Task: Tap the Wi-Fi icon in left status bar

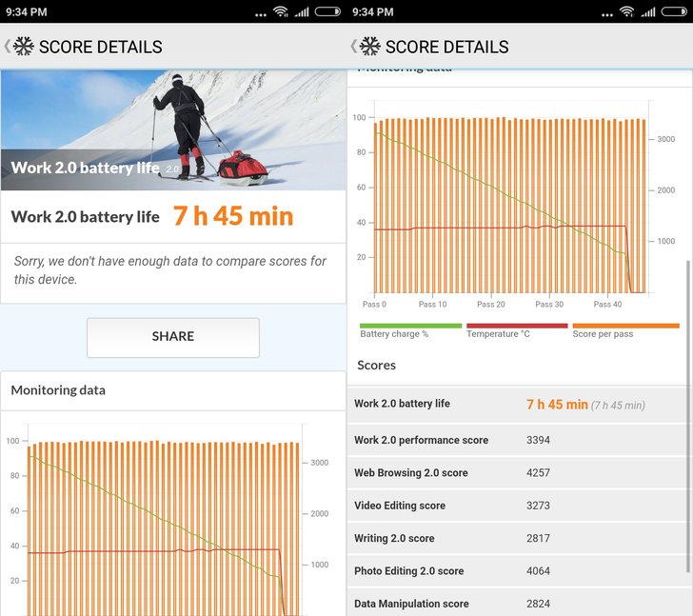Action: 281,11
